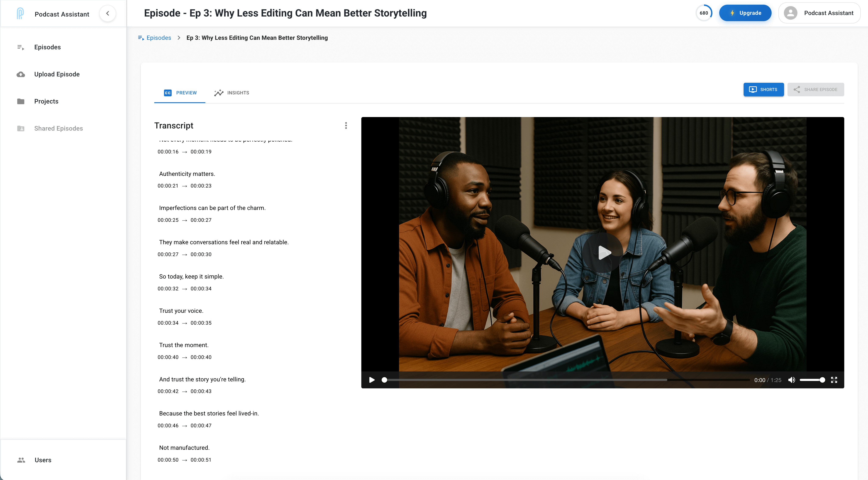Go to Projects folder in sidebar
Image resolution: width=868 pixels, height=480 pixels.
click(46, 101)
